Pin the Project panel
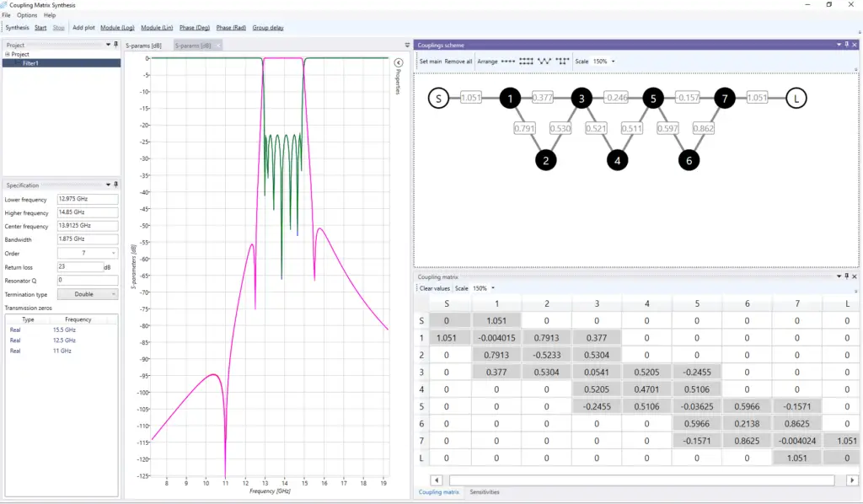This screenshot has width=863, height=504. 115,44
